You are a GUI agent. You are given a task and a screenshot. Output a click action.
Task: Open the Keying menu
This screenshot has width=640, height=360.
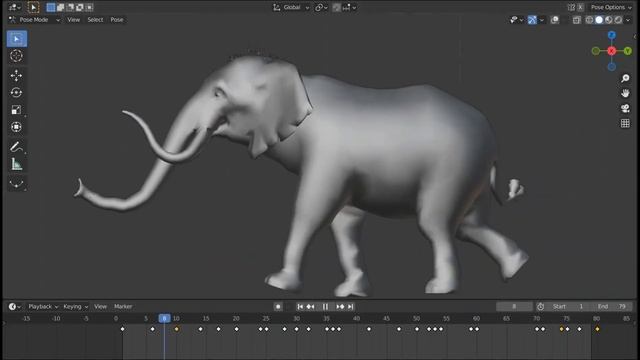(x=76, y=307)
